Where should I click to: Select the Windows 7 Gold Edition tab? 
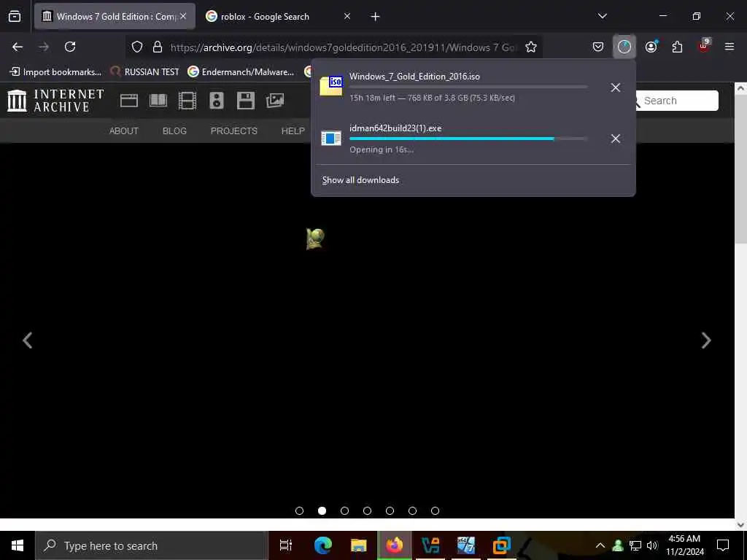[x=115, y=17]
